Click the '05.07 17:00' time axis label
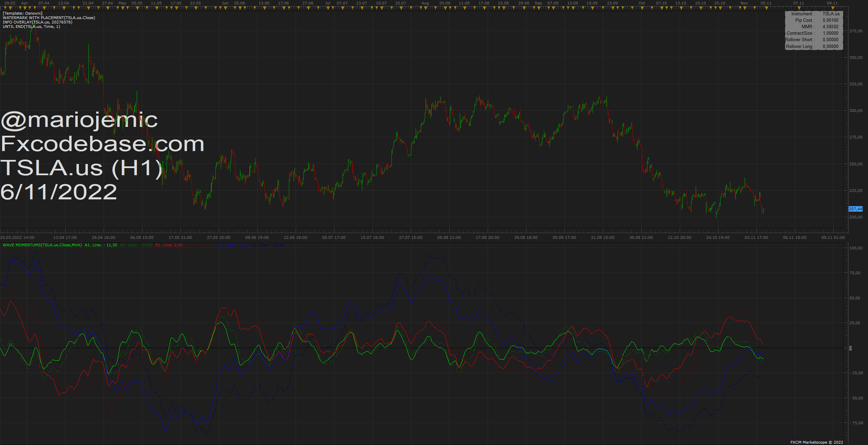The image size is (868, 445). (x=334, y=237)
